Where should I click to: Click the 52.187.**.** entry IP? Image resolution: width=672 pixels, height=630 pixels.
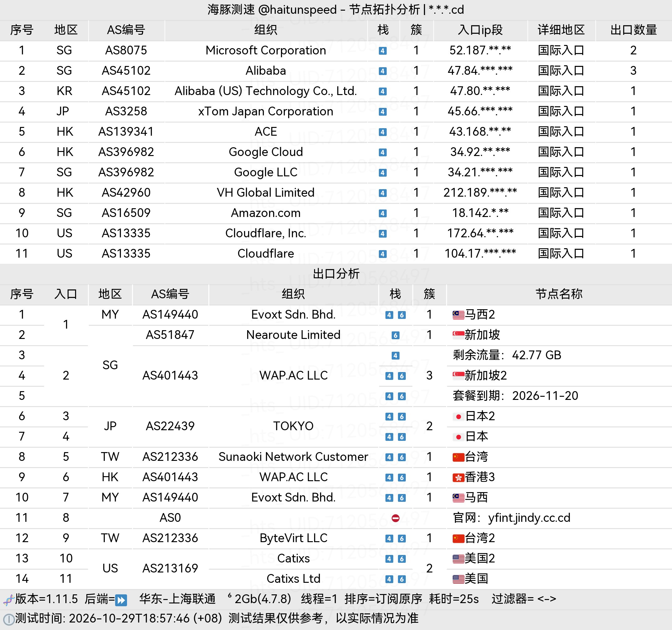point(480,50)
